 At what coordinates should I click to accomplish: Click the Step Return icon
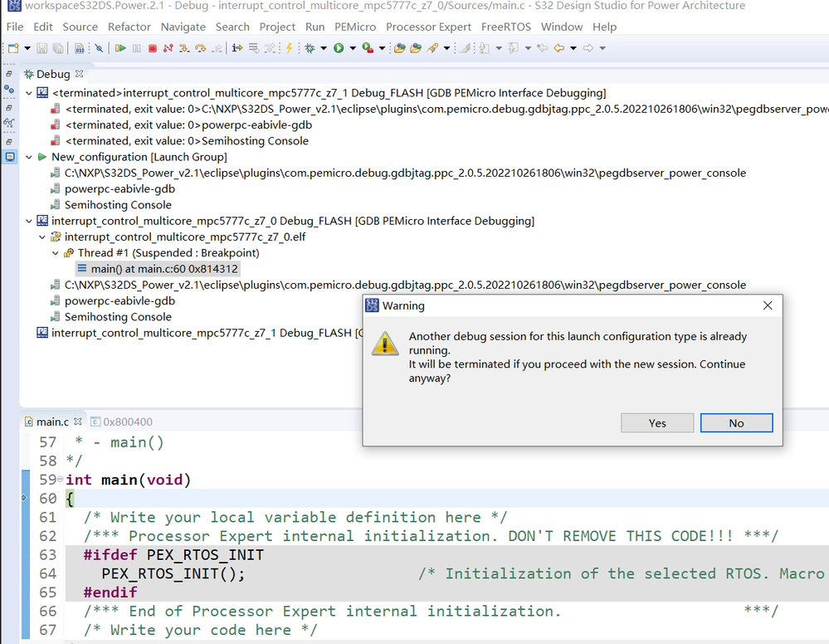(x=217, y=48)
